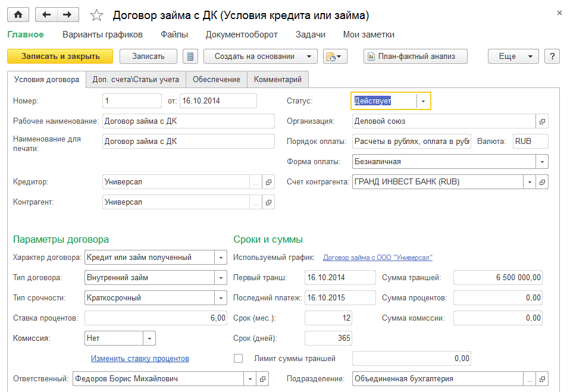Go forward with the right arrow

(67, 15)
